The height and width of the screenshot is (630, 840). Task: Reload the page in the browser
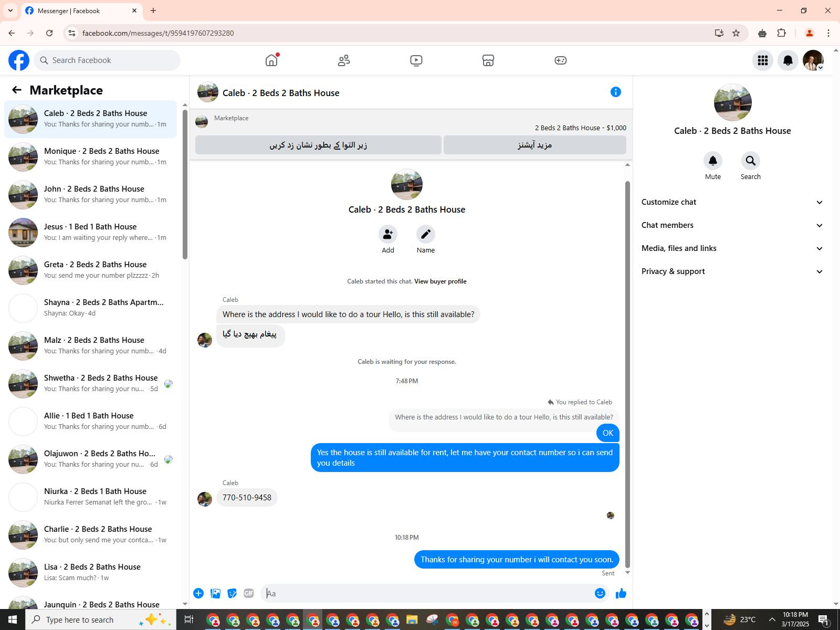coord(49,33)
